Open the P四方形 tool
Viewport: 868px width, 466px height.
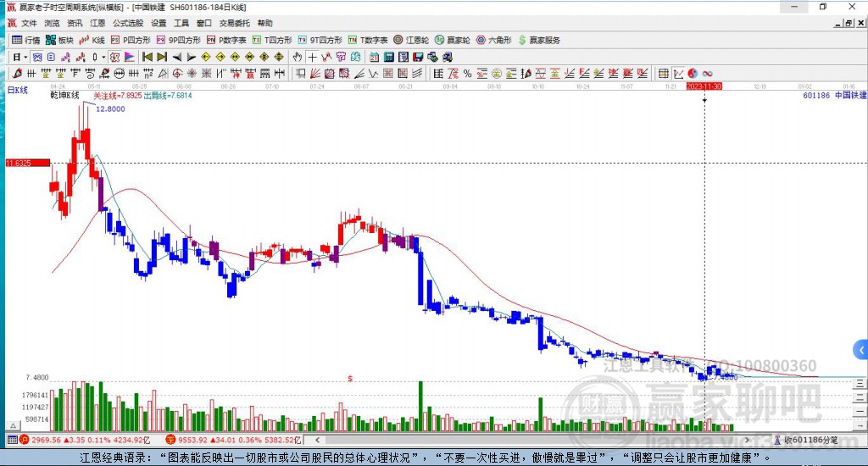pos(131,40)
